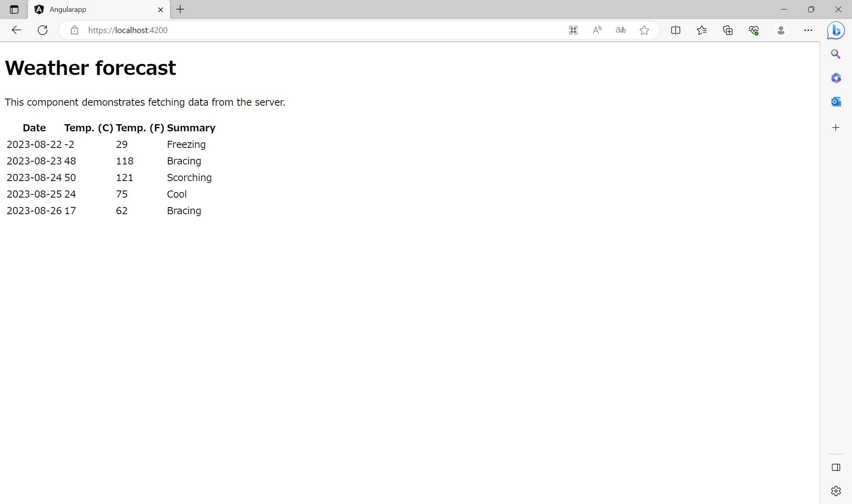
Task: Start Read aloud from address bar
Action: click(597, 30)
